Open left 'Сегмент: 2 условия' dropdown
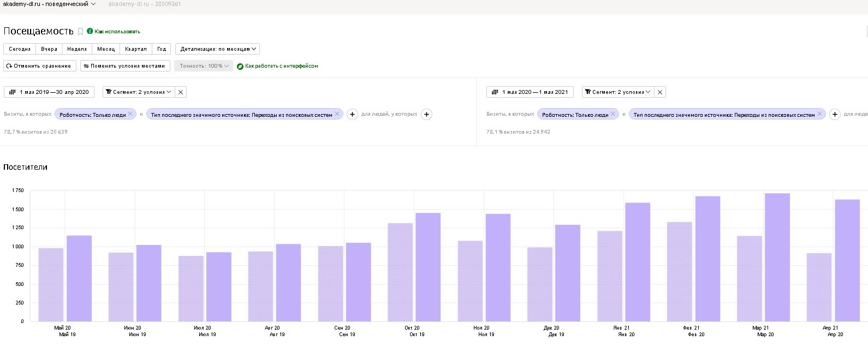868x358 pixels. coord(139,92)
